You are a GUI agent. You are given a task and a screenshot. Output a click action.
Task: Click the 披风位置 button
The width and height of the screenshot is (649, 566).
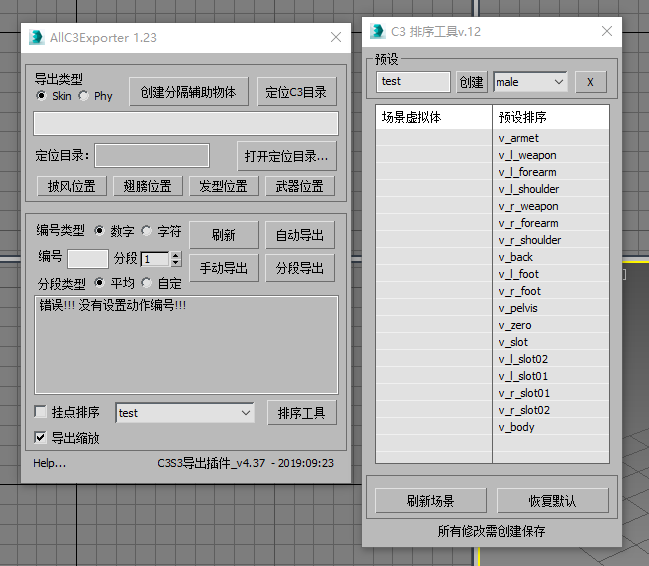click(72, 186)
